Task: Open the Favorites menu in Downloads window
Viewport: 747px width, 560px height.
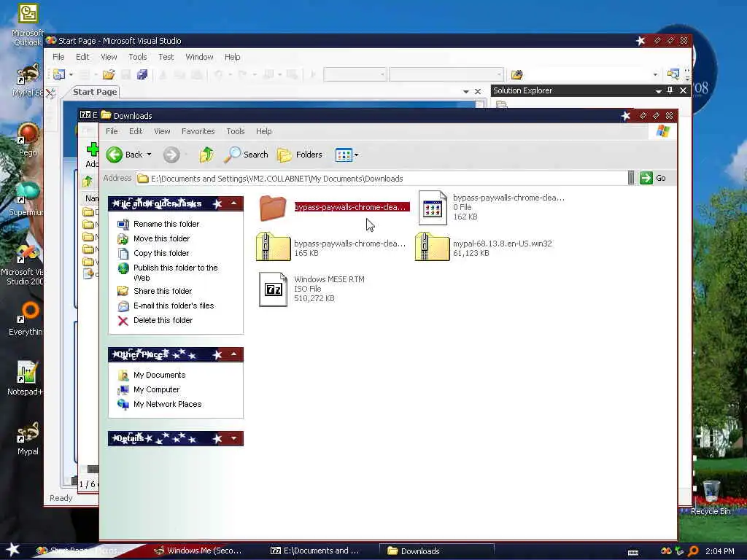Action: tap(198, 131)
